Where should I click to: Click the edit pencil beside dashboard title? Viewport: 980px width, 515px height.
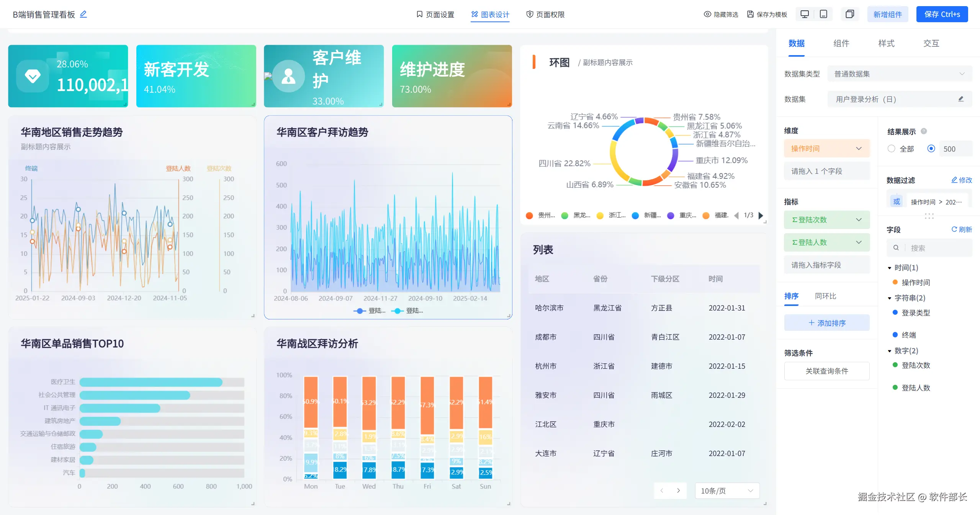[83, 14]
